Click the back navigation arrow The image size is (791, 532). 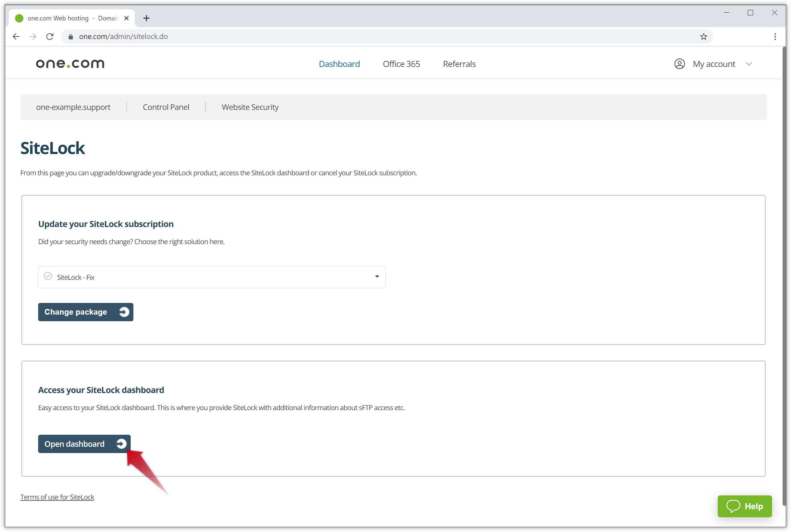pyautogui.click(x=16, y=36)
